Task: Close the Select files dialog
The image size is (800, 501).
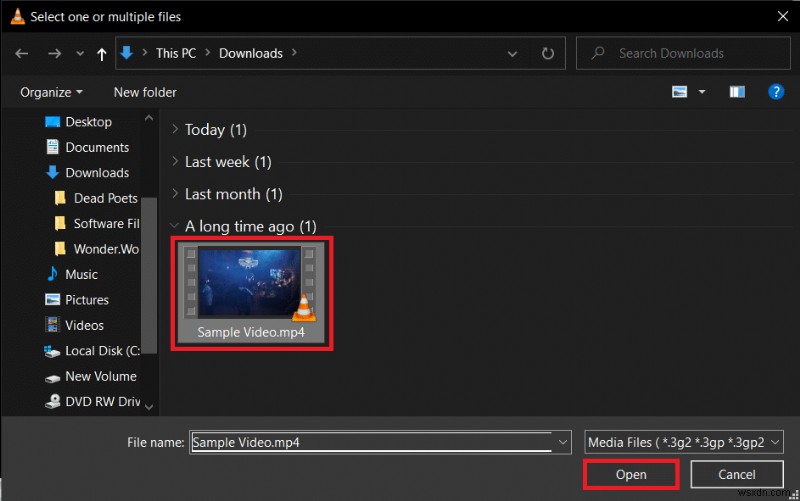Action: click(783, 16)
